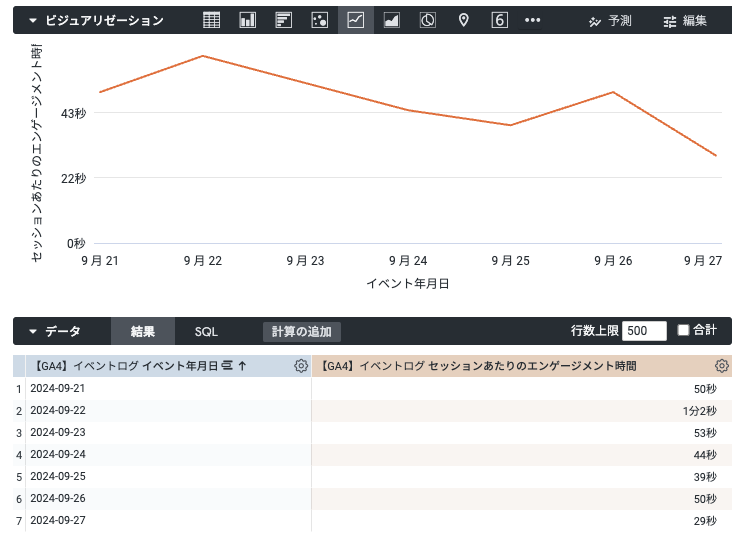Select the pie chart visualization
Screen dimensions: 738x554
[x=427, y=20]
